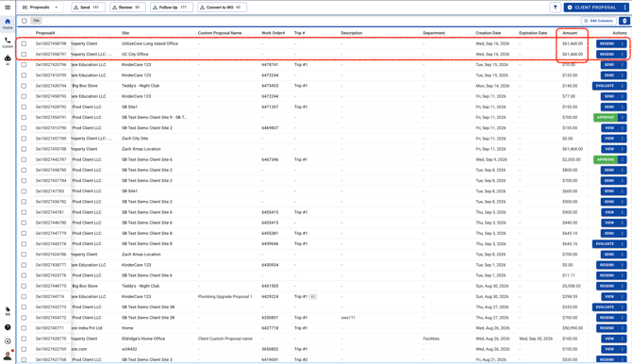This screenshot has height=364, width=632.
Task: Click the +1 badge next to Trip #1
Action: (313, 297)
